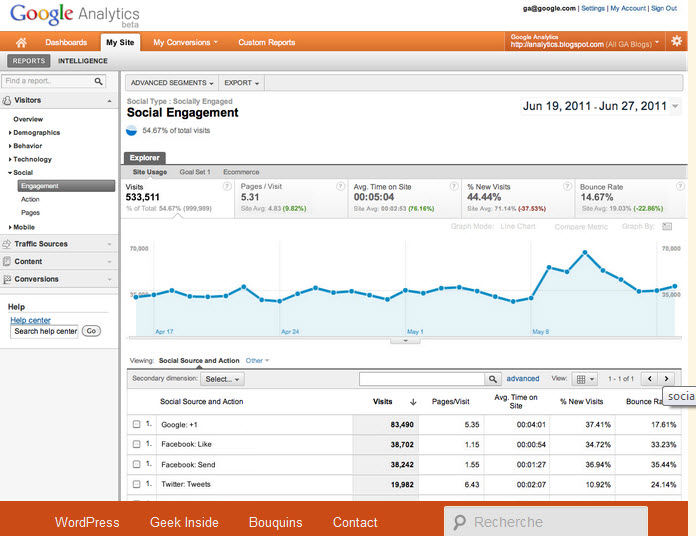Image resolution: width=696 pixels, height=536 pixels.
Task: Click the report search magnifier icon
Action: (x=99, y=81)
